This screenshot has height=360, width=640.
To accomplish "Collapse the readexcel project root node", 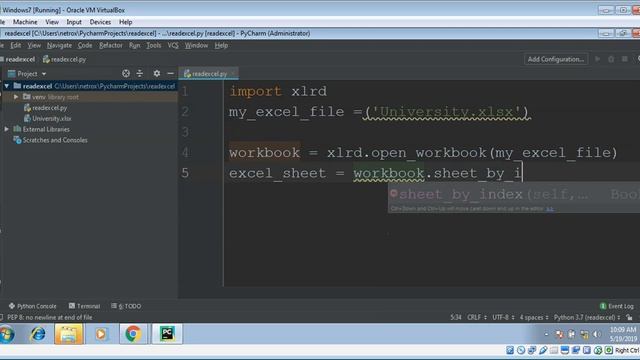I will click(x=7, y=86).
